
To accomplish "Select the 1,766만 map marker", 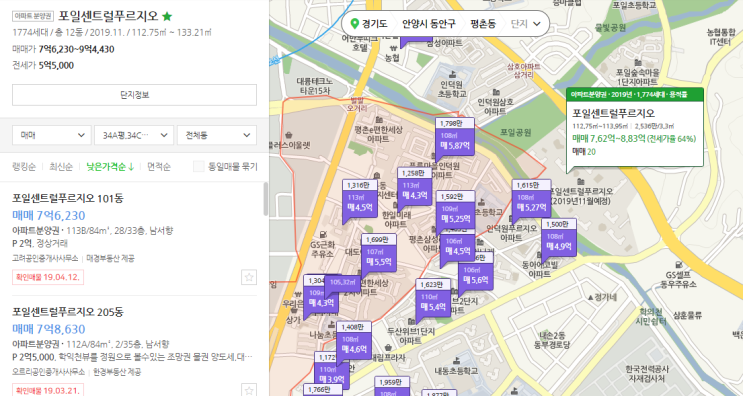I will (x=322, y=390).
